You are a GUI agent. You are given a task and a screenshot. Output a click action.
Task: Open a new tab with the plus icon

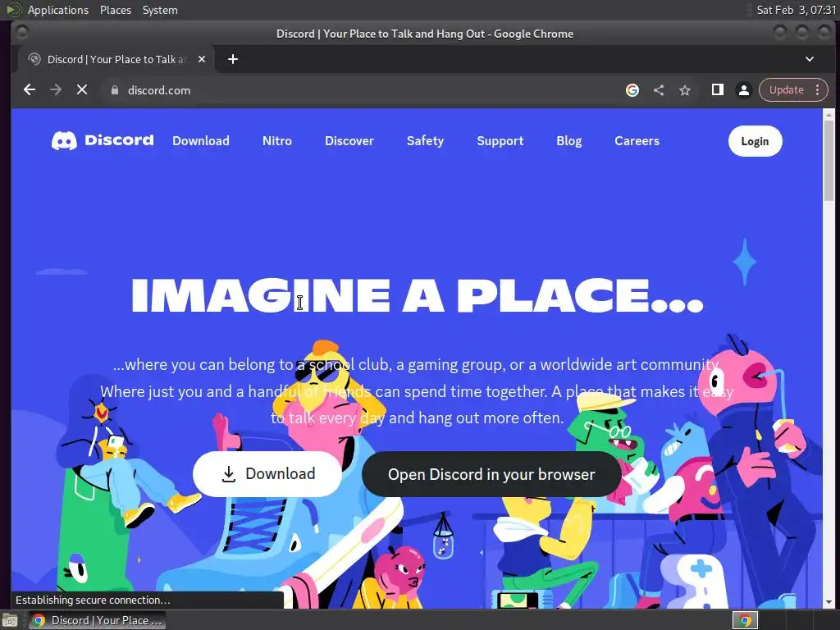click(232, 59)
